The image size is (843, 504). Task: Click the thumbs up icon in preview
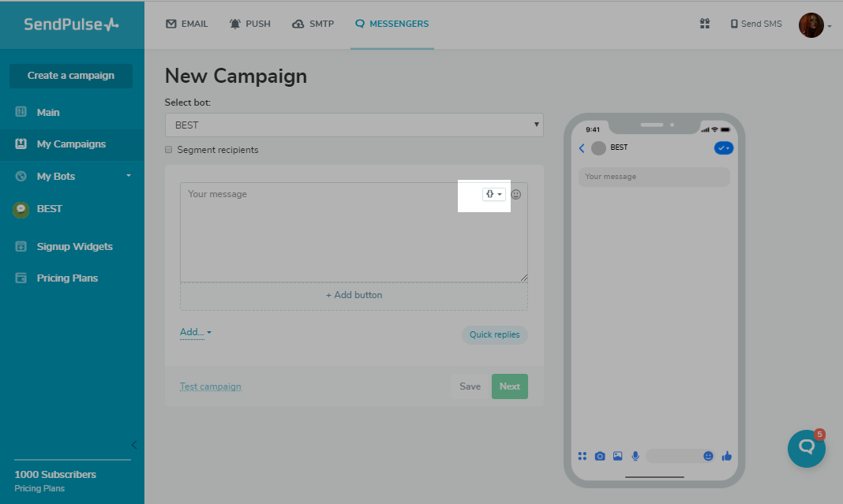point(727,456)
